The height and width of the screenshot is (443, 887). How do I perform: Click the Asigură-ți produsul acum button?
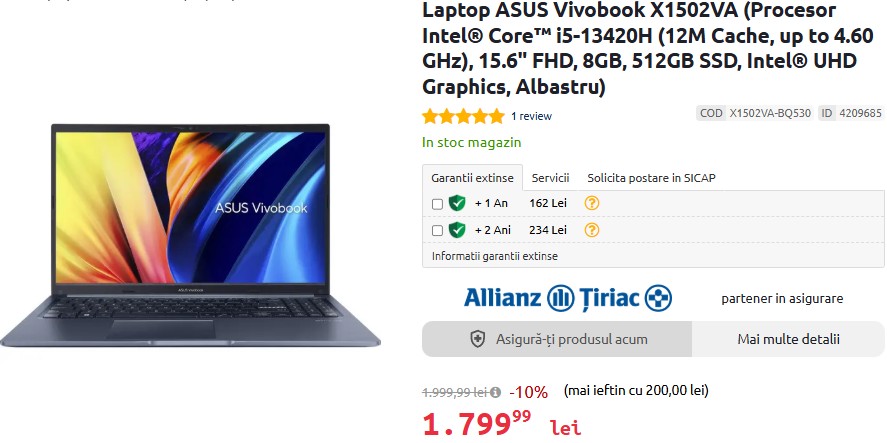557,339
